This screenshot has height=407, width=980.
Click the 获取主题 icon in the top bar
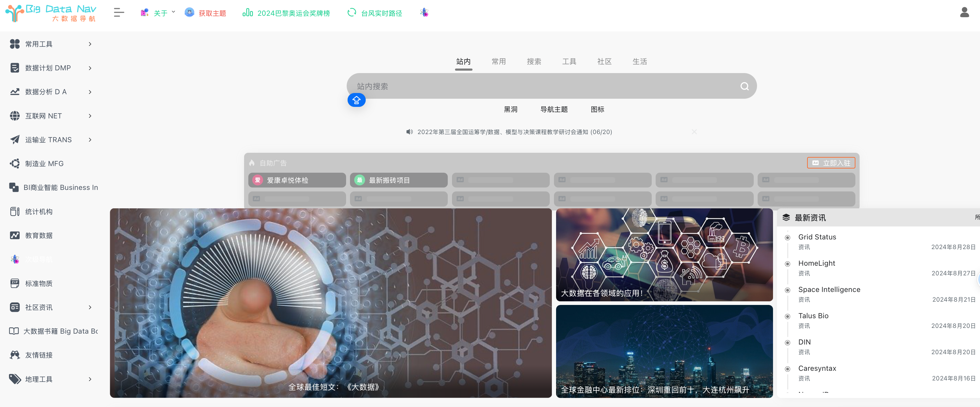click(x=189, y=12)
